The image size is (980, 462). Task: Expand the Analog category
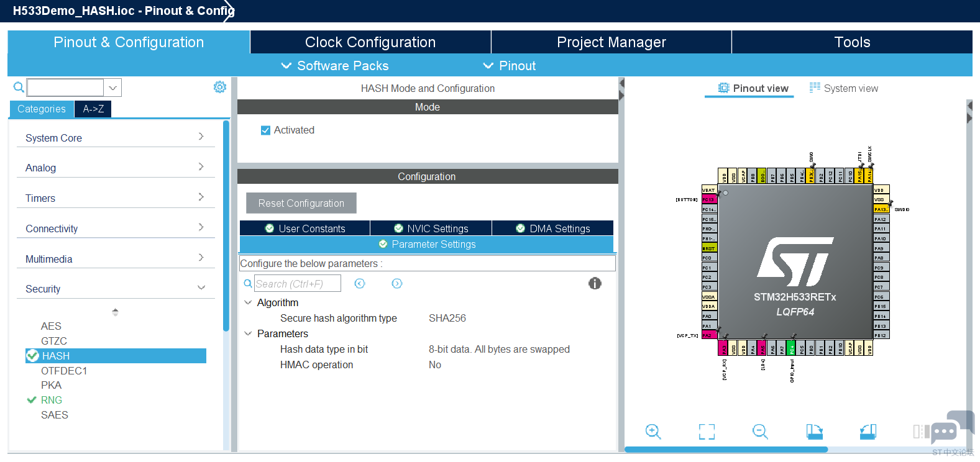pos(116,168)
